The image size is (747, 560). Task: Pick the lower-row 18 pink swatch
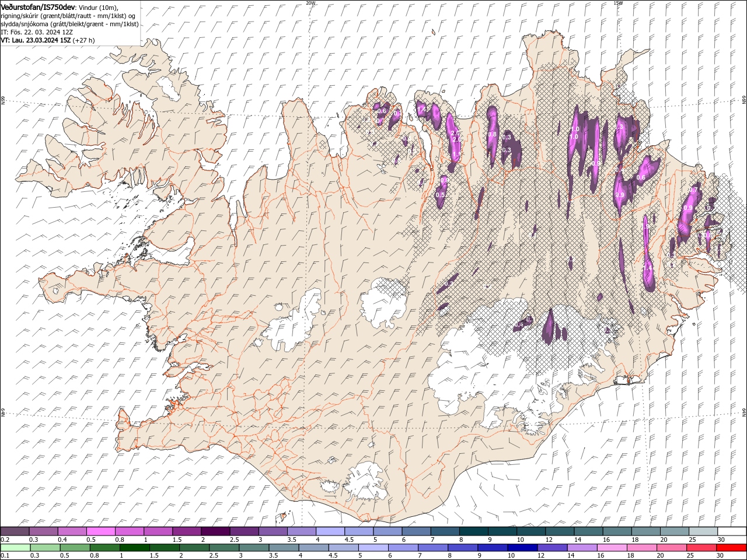(x=641, y=548)
